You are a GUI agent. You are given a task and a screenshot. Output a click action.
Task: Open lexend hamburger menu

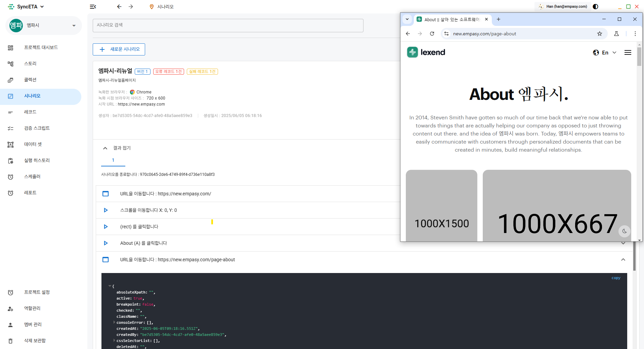(628, 53)
